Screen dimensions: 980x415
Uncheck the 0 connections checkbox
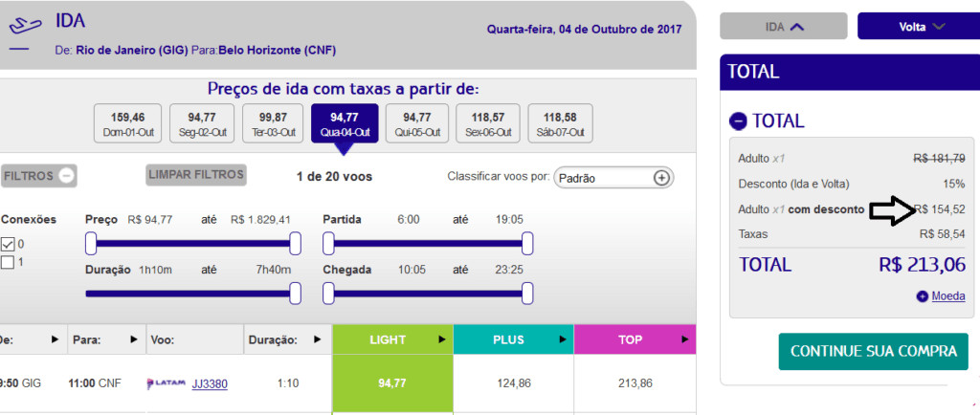(x=8, y=244)
